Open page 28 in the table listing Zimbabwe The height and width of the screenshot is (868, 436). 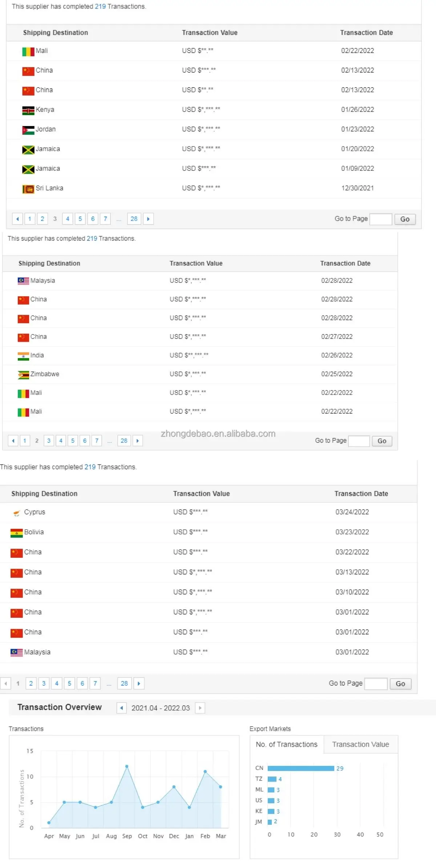coord(124,441)
